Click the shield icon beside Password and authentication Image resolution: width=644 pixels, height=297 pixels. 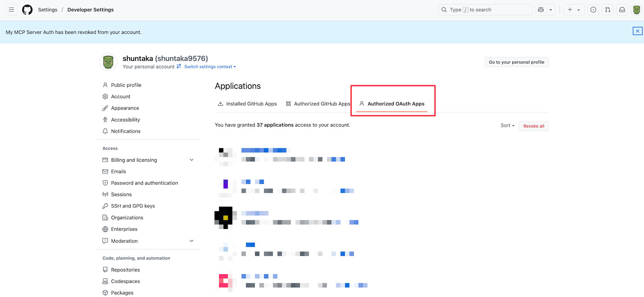click(105, 183)
